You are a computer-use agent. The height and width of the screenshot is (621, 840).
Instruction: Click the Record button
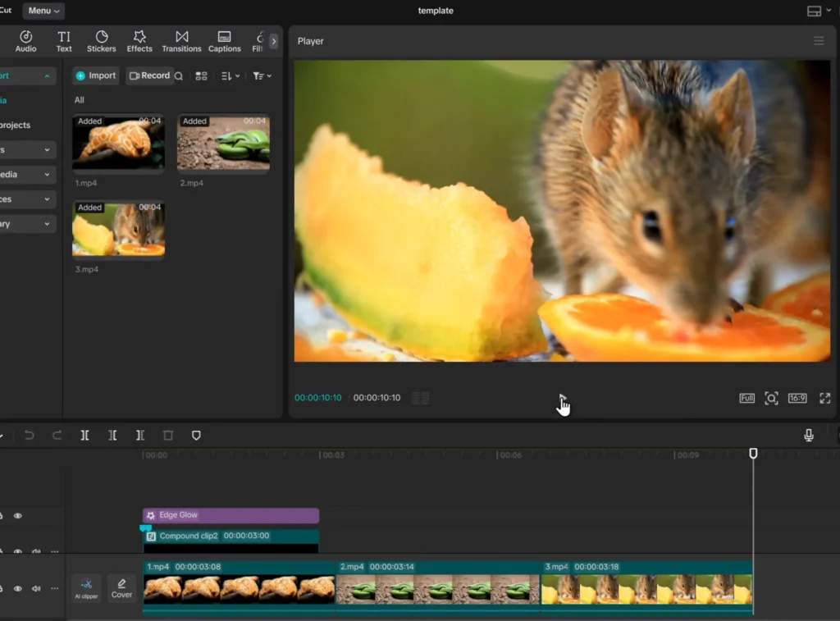[x=149, y=75]
